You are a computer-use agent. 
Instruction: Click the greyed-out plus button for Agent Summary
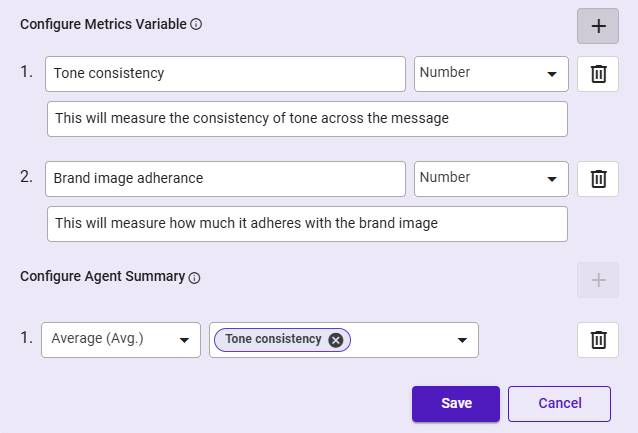[598, 280]
